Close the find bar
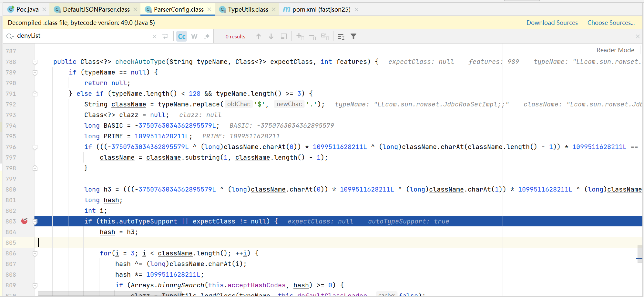The height and width of the screenshot is (297, 644). coord(638,36)
